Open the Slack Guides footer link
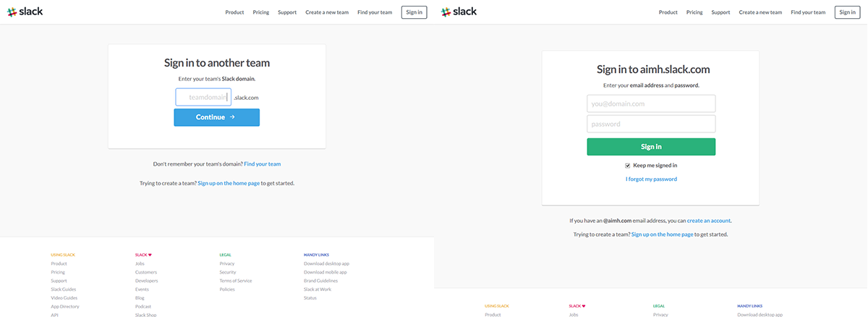Image resolution: width=868 pixels, height=317 pixels. point(64,289)
